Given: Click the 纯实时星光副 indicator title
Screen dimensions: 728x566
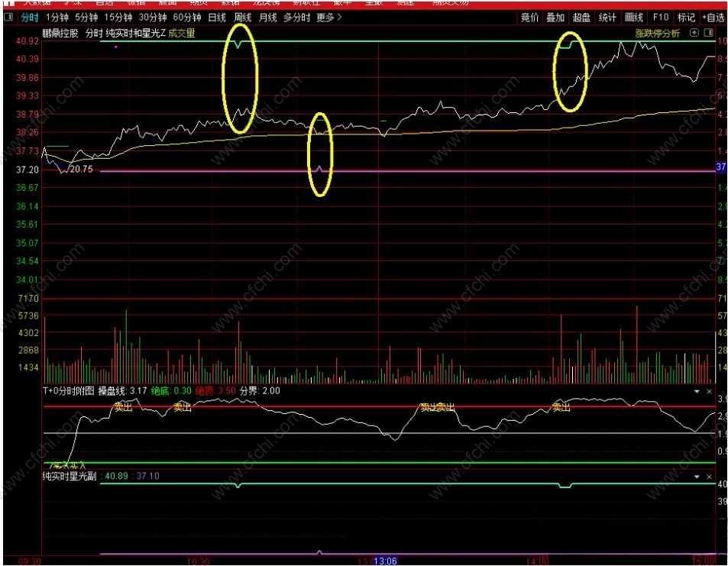Looking at the screenshot, I should pos(70,476).
